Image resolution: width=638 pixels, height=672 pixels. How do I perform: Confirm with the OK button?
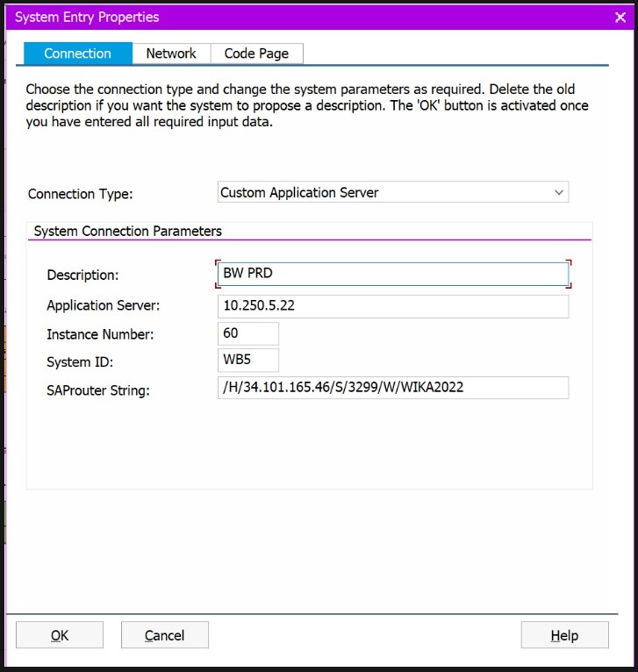point(60,635)
